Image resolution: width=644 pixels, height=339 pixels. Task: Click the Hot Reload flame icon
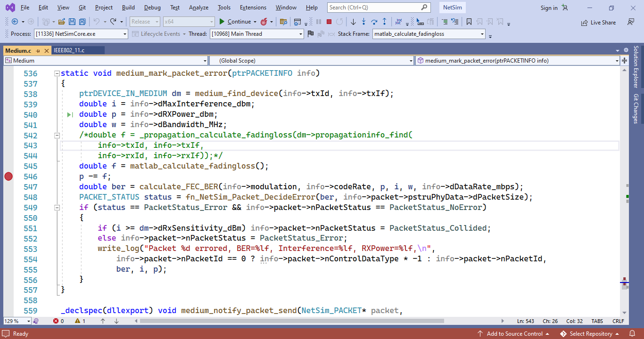(264, 22)
